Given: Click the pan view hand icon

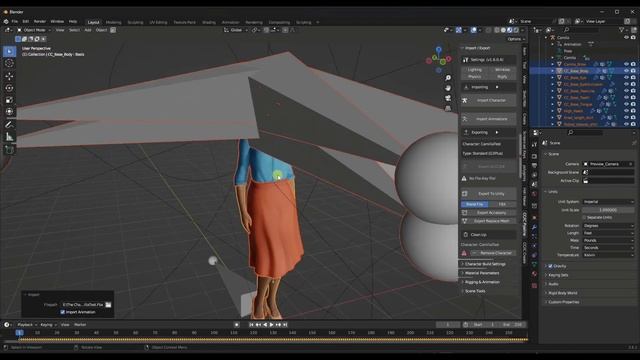Looking at the screenshot, I should pos(448,88).
